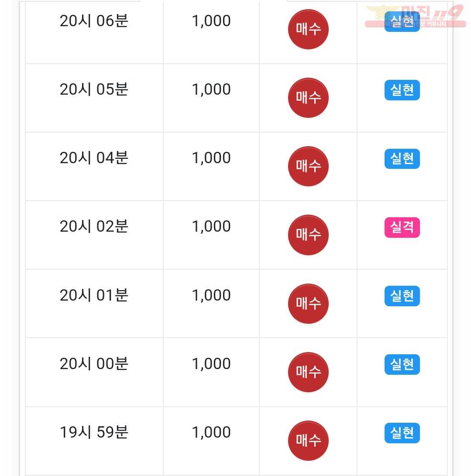
Task: Select the 실현 badge for 20시 04분
Action: (402, 159)
